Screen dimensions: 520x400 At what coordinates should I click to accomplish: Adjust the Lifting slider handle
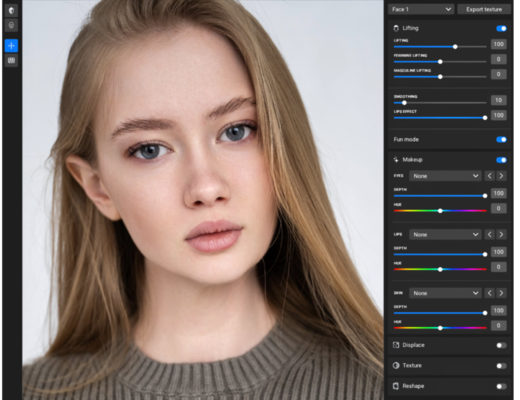tap(455, 47)
